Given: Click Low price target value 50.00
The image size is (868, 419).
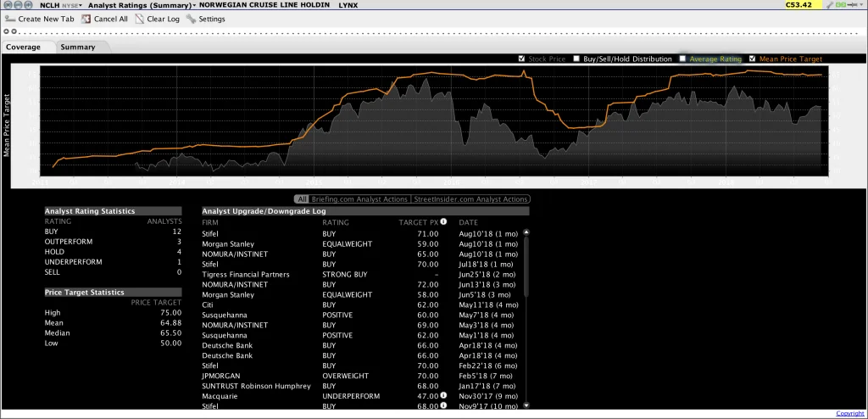Looking at the screenshot, I should tap(170, 343).
